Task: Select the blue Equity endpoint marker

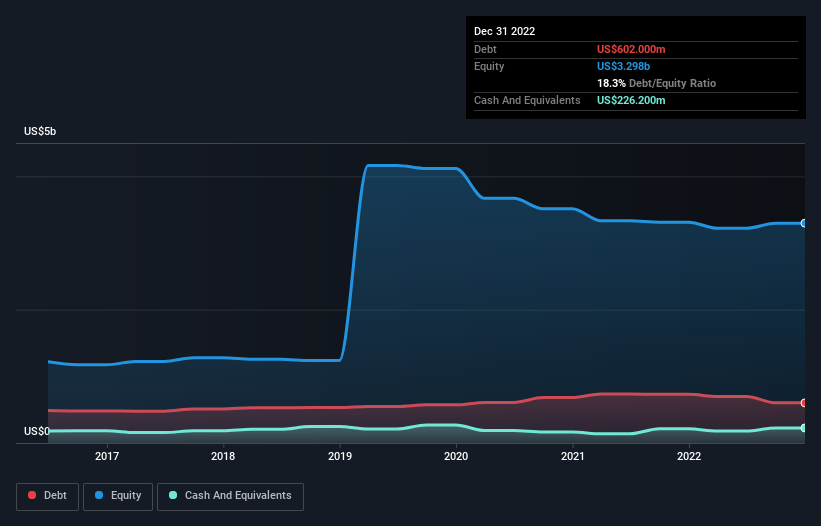Action: pyautogui.click(x=804, y=223)
